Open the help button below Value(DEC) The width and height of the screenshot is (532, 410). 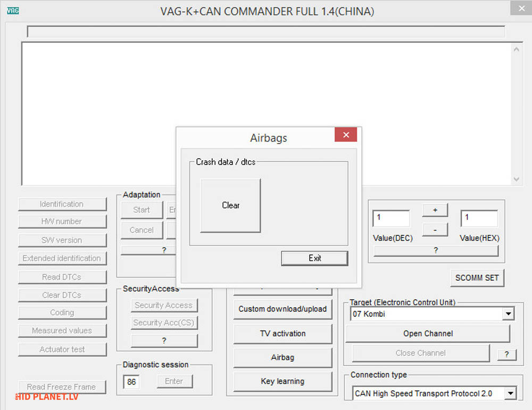436,250
